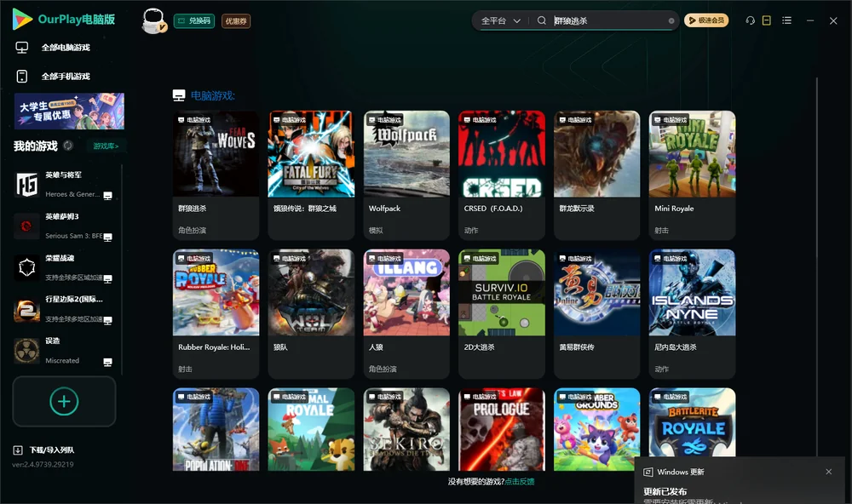Image resolution: width=852 pixels, height=504 pixels.
Task: Select 误造 Miscreated in my games
Action: point(64,351)
